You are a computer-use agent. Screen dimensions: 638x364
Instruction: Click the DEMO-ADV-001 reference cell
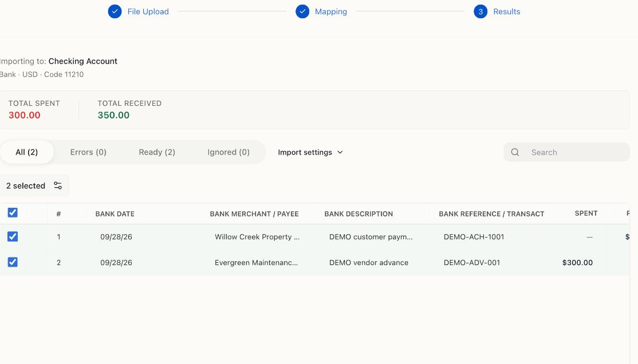pos(472,262)
